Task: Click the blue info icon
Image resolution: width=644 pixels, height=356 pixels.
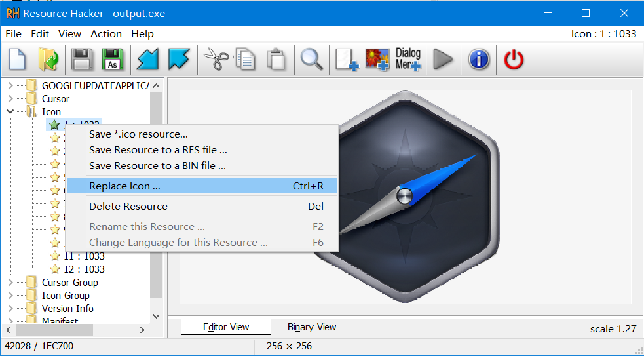Action: (479, 60)
